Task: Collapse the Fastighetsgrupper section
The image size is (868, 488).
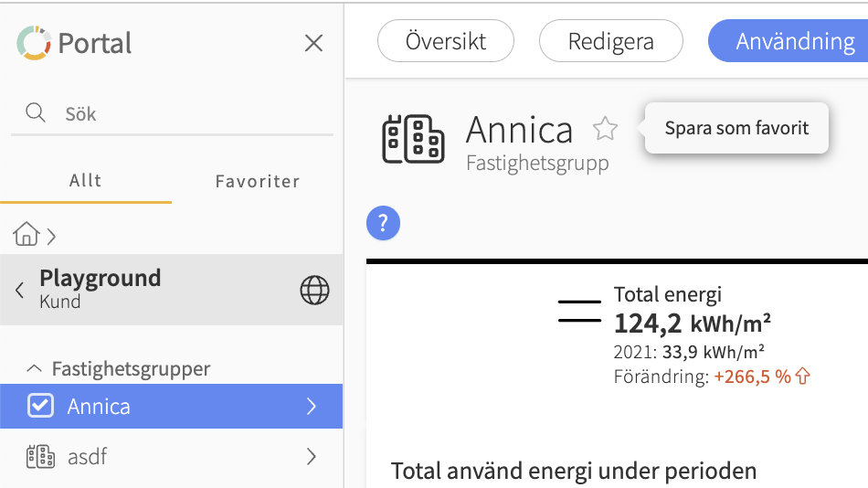Action: click(x=35, y=368)
